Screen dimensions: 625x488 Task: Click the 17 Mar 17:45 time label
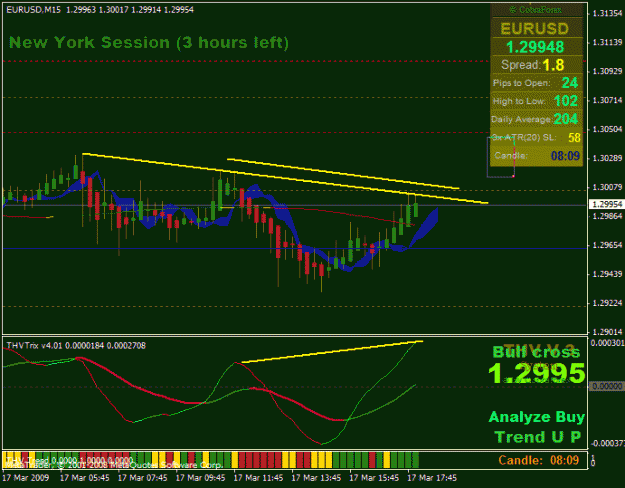click(432, 478)
